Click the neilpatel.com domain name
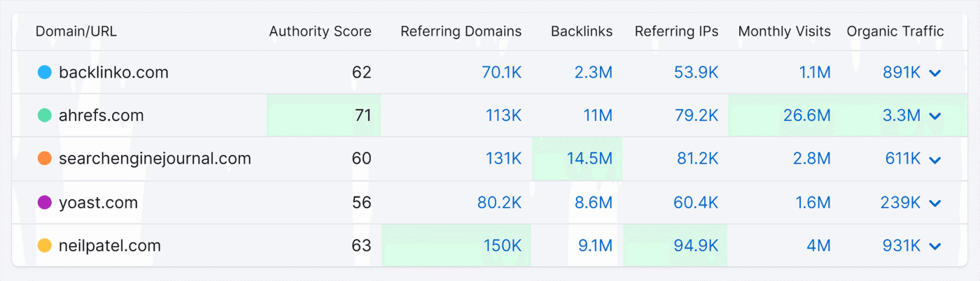The height and width of the screenshot is (281, 980). [110, 246]
